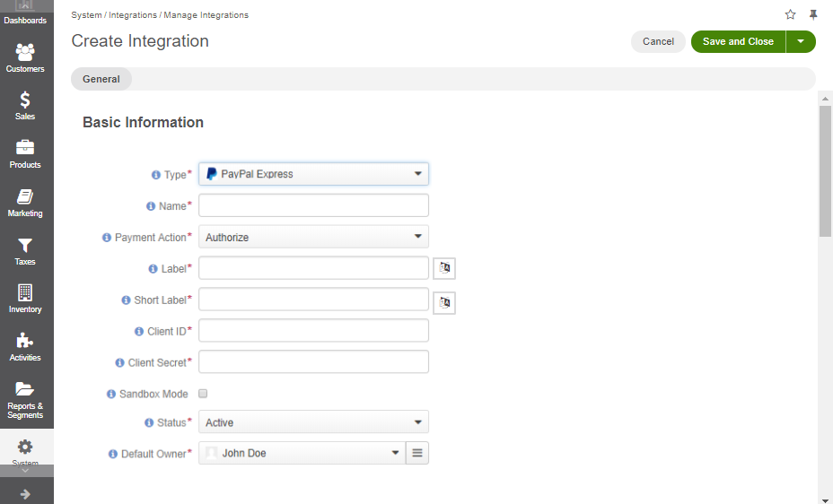Expand the Payment Action dropdown
The height and width of the screenshot is (504, 833).
pos(313,237)
